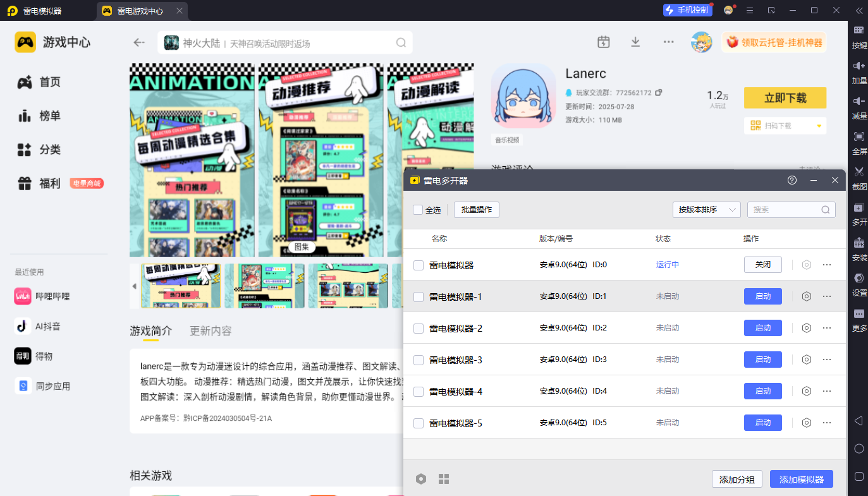Expand the 批量操作 batch operations menu
868x496 pixels.
pos(477,210)
